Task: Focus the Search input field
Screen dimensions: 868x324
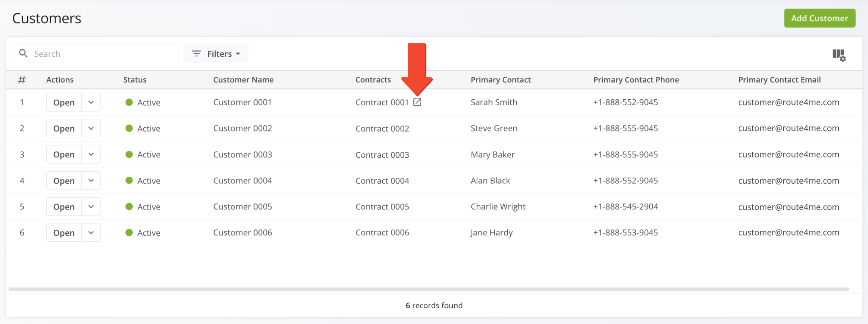Action: click(x=102, y=54)
